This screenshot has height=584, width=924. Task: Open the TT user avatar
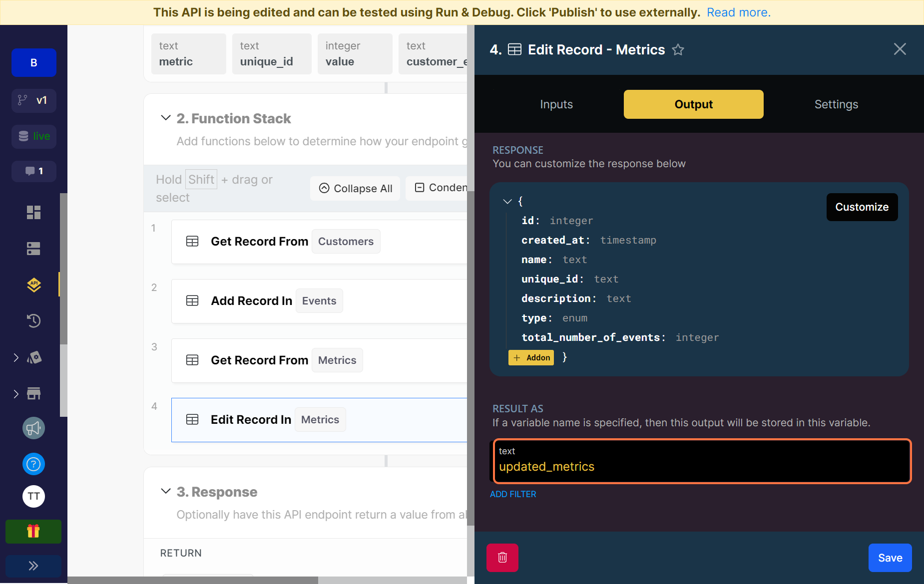pos(33,496)
